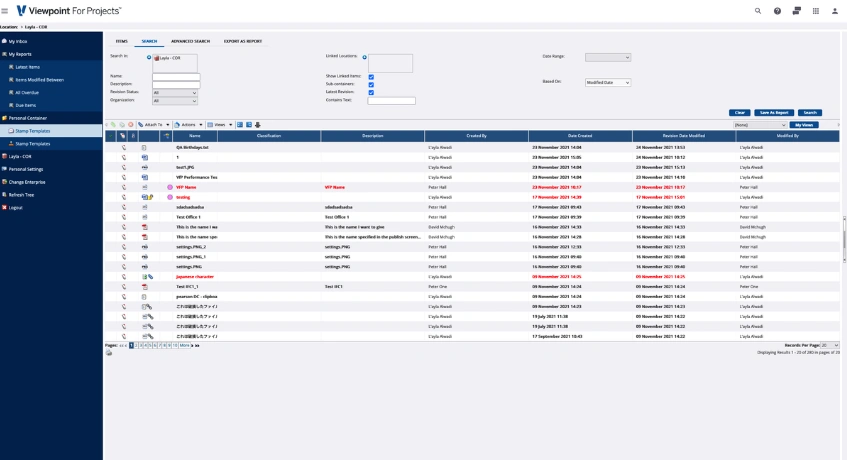Uncheck the Show Linked Items checkbox
This screenshot has height=460, width=847.
tap(371, 76)
